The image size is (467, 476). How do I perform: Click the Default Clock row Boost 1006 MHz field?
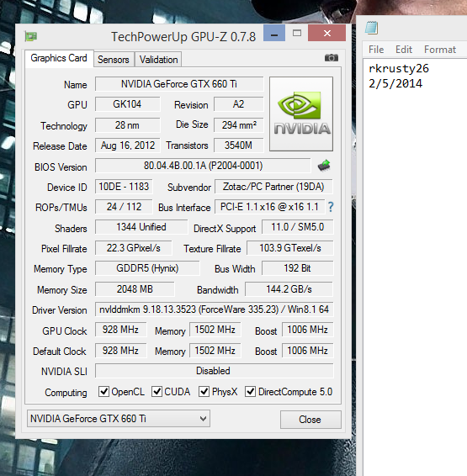coord(308,351)
